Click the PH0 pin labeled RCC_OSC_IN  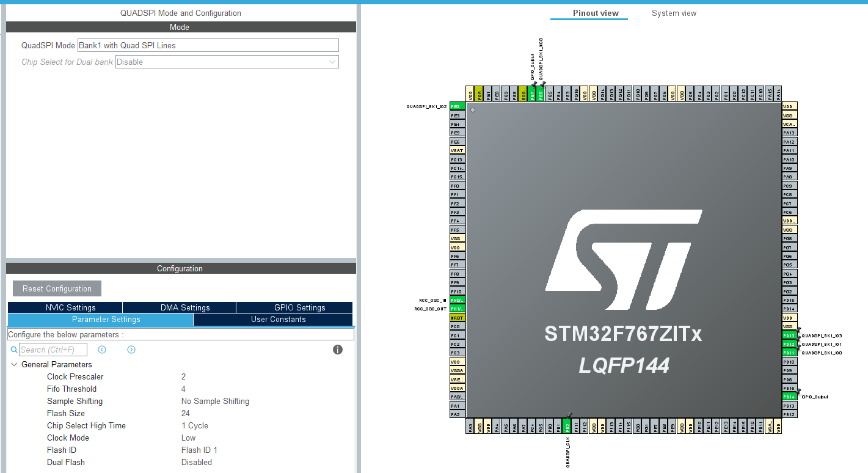(456, 300)
